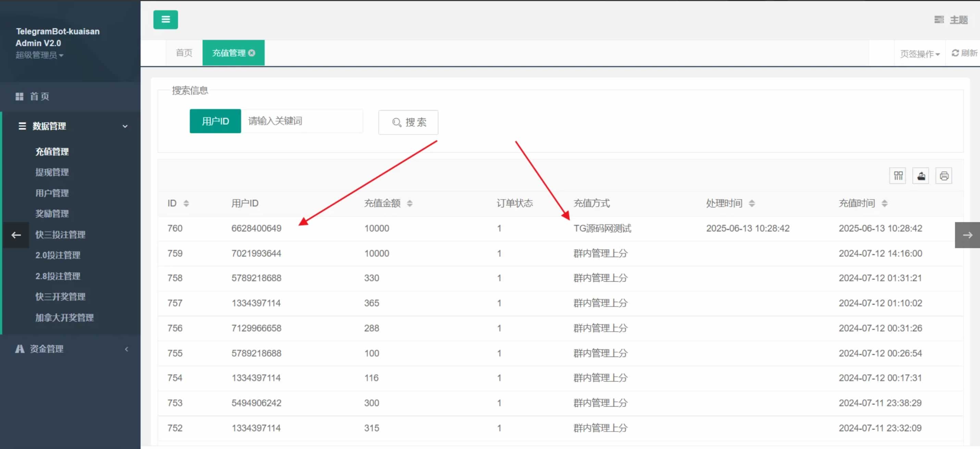This screenshot has width=980, height=449.
Task: Click the export table icon
Action: tap(921, 176)
